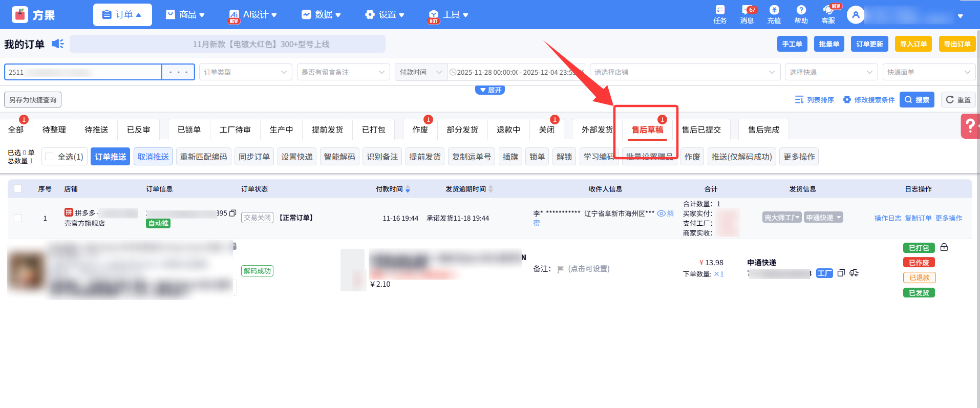Open 消息 messages with 67 badge
Viewport: 980px width, 408px height.
pos(747,11)
